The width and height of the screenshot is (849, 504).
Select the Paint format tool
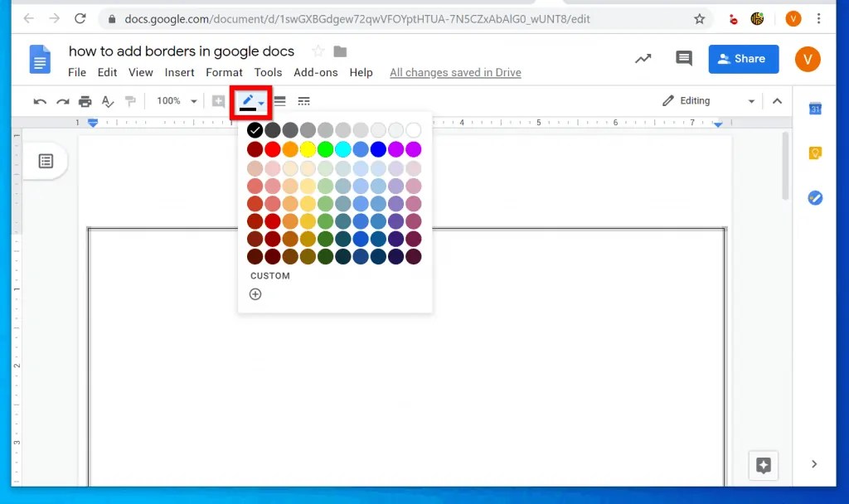pyautogui.click(x=130, y=100)
